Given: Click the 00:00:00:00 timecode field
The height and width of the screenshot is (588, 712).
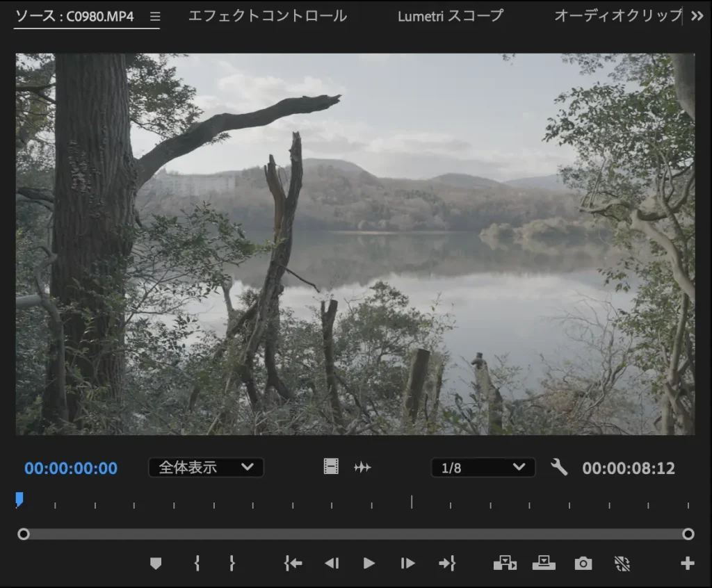Looking at the screenshot, I should pyautogui.click(x=70, y=468).
